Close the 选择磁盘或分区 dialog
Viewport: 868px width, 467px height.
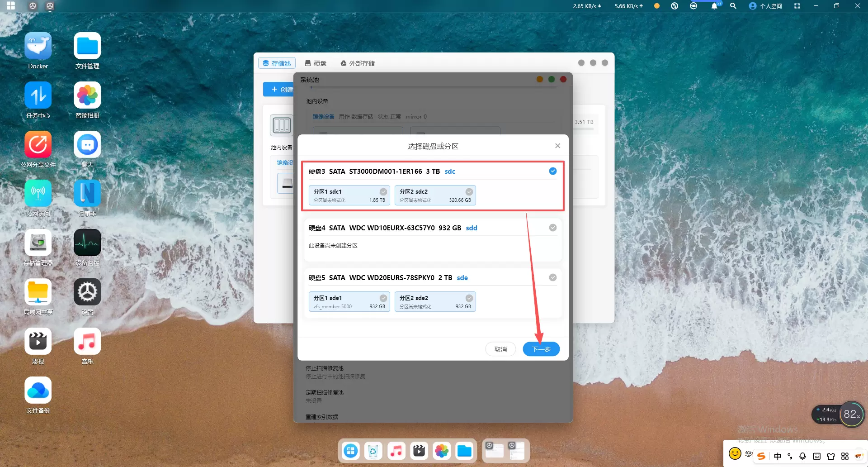click(x=557, y=146)
